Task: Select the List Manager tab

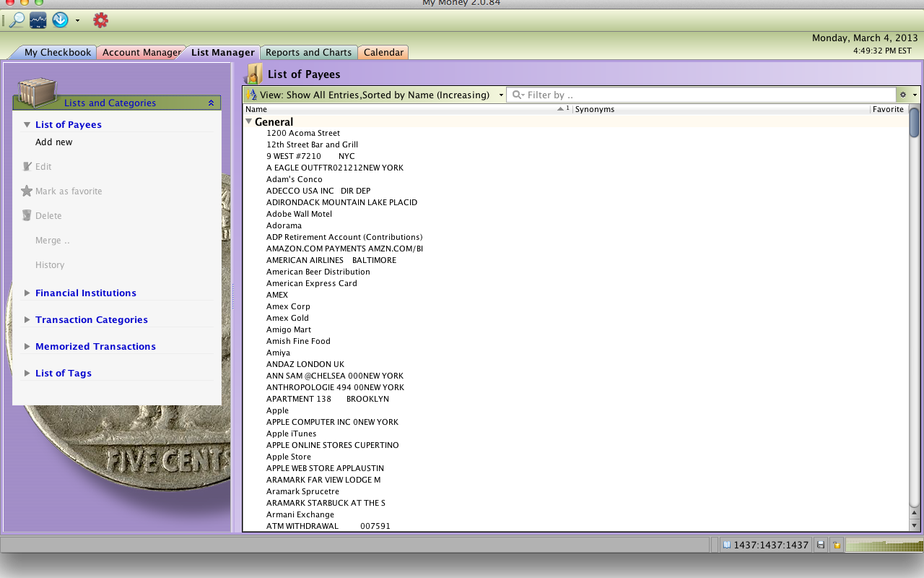Action: pos(222,52)
